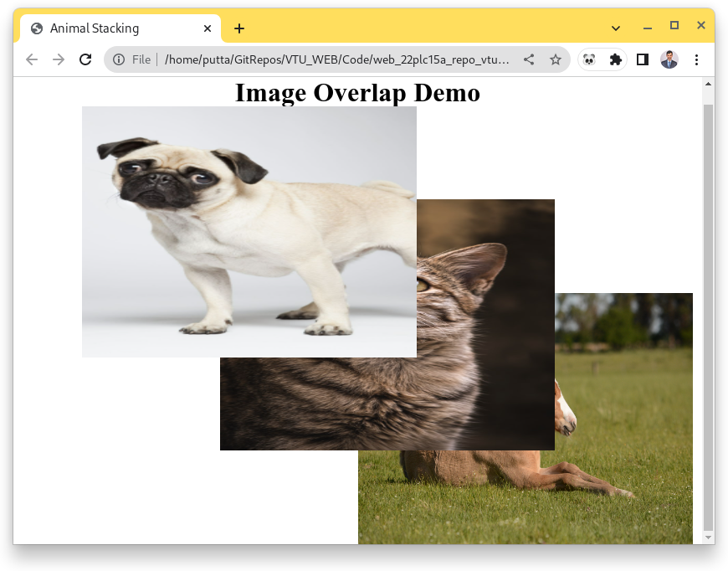Click the forward navigation arrow
728x571 pixels.
59,59
